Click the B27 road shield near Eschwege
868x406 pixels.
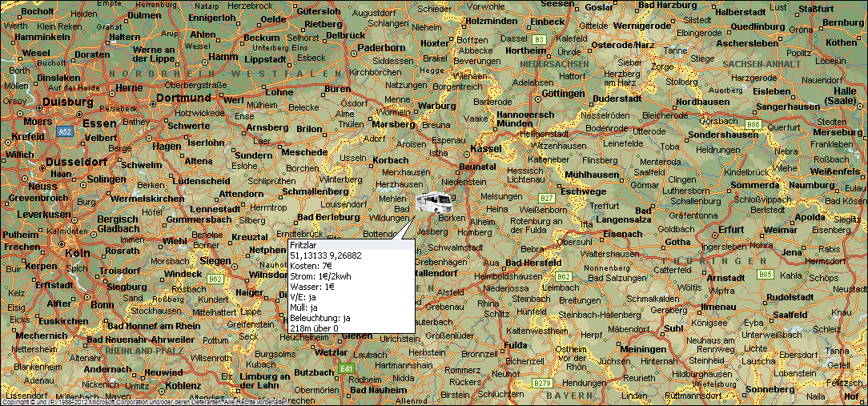(x=547, y=197)
